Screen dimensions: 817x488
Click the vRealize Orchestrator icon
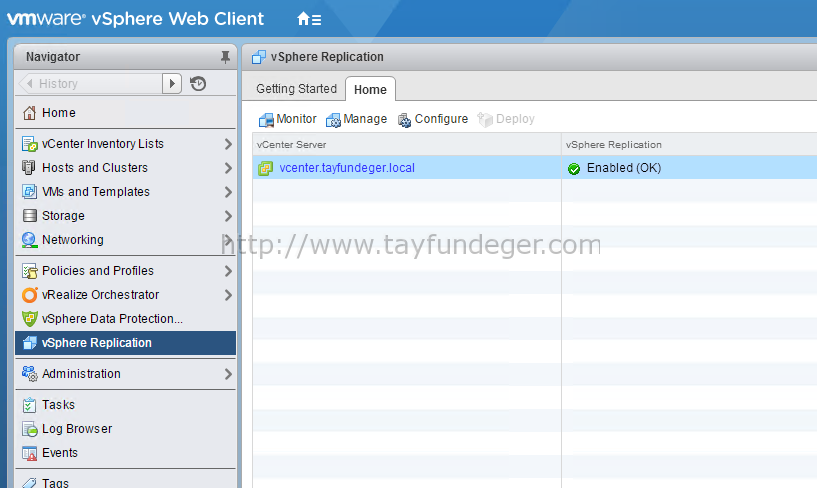click(30, 295)
